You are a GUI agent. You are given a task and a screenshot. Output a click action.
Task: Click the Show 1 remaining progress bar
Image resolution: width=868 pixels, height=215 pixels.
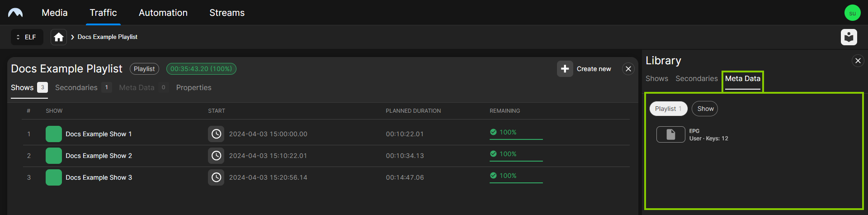click(x=516, y=139)
